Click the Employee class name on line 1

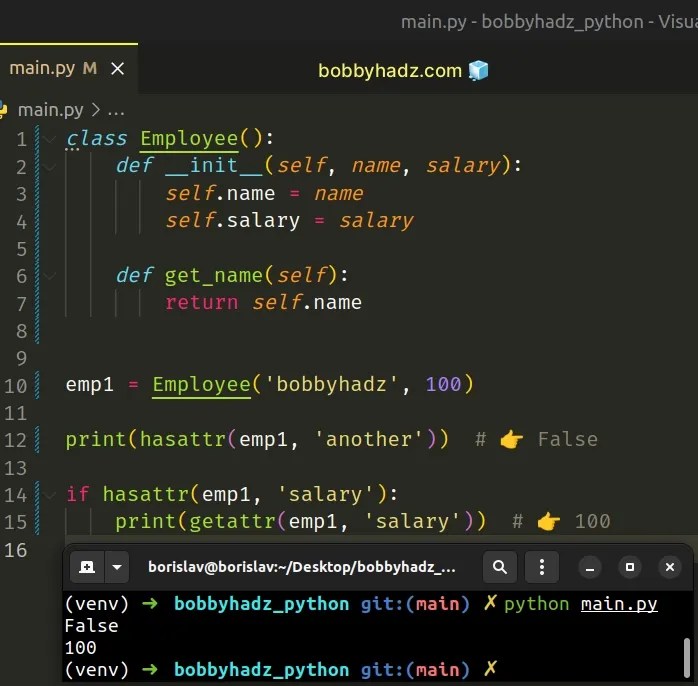189,139
